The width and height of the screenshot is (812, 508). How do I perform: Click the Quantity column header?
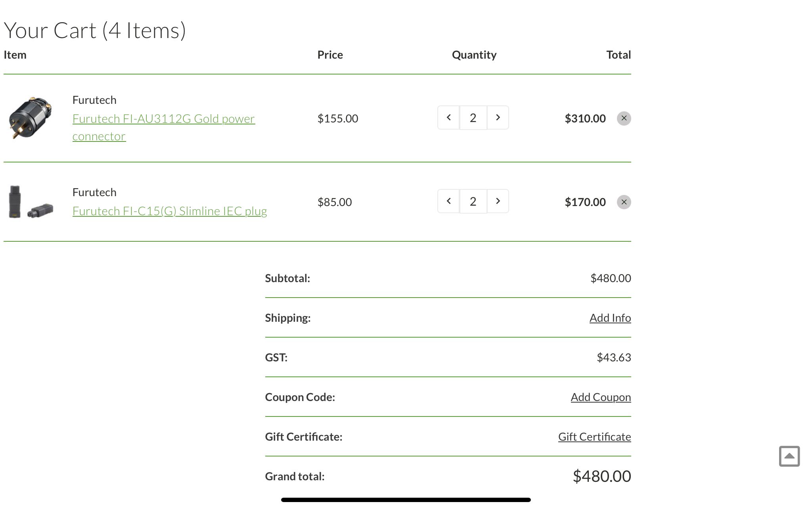pos(474,55)
